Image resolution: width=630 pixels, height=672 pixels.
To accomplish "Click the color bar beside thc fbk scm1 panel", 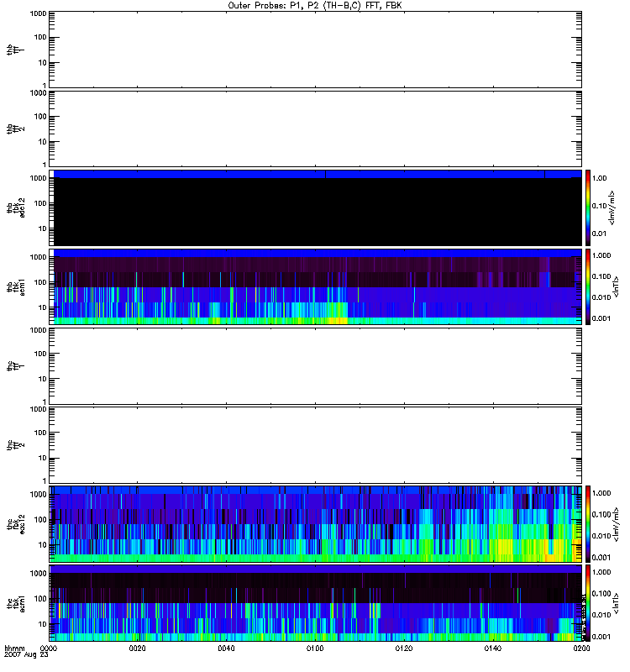I will tap(589, 603).
